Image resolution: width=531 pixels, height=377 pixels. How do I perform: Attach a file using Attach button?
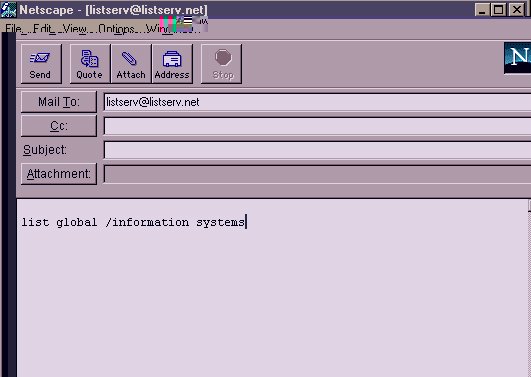[x=131, y=64]
